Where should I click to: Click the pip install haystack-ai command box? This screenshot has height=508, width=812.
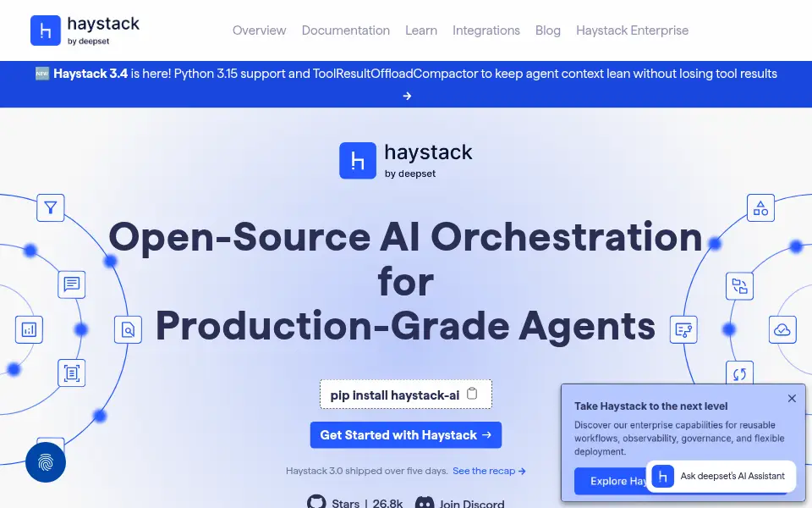pyautogui.click(x=406, y=395)
